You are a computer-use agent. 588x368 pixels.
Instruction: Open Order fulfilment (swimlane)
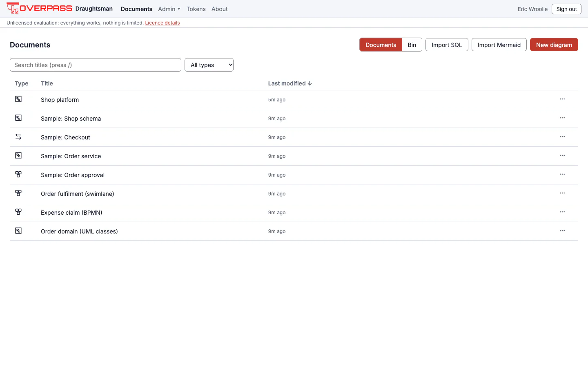(78, 194)
